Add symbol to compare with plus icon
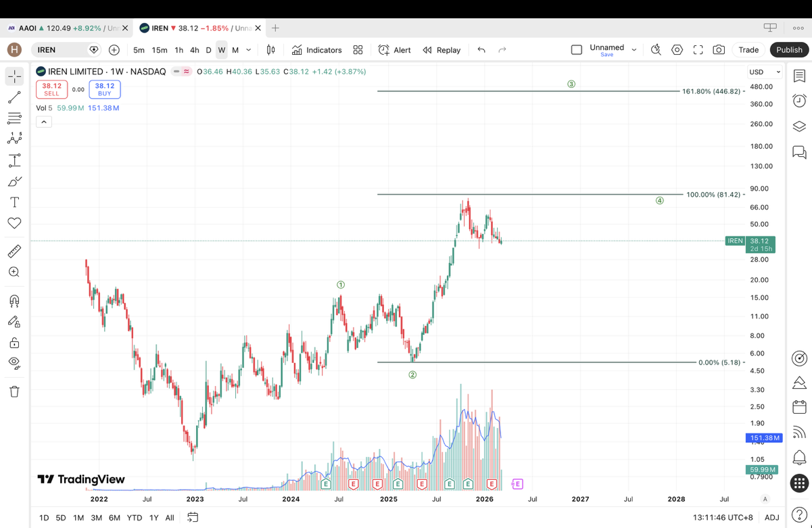The image size is (812, 528). (114, 50)
